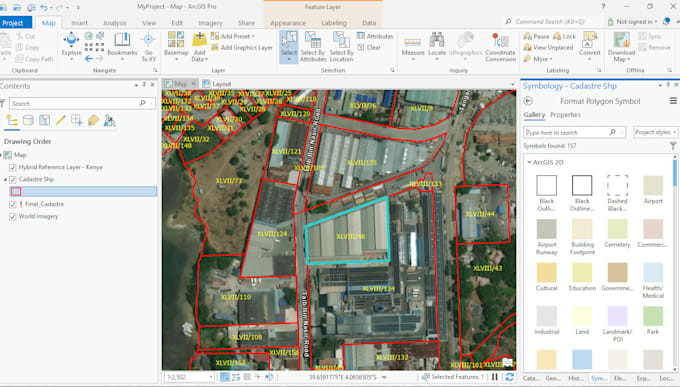680x387 pixels.
Task: Switch to List By Editing
Action: pyautogui.click(x=61, y=121)
